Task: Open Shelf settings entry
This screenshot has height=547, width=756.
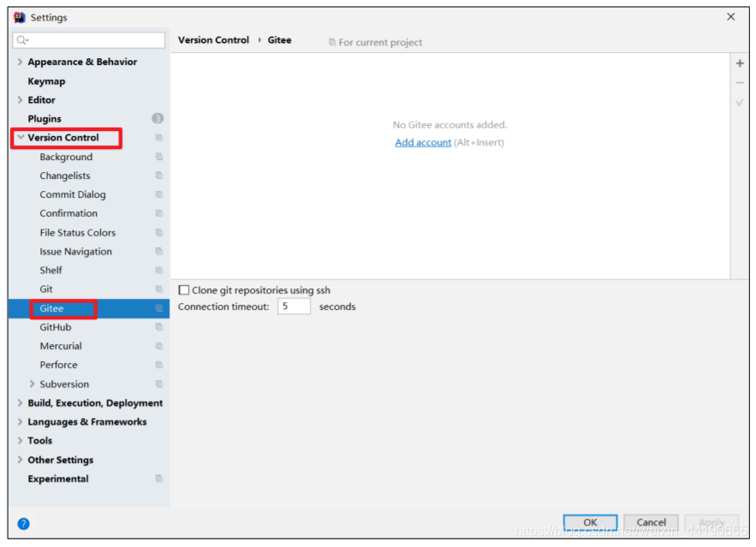Action: coord(51,271)
